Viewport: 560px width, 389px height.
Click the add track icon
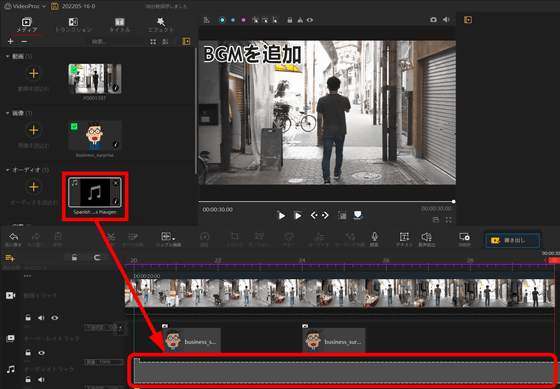[10, 258]
